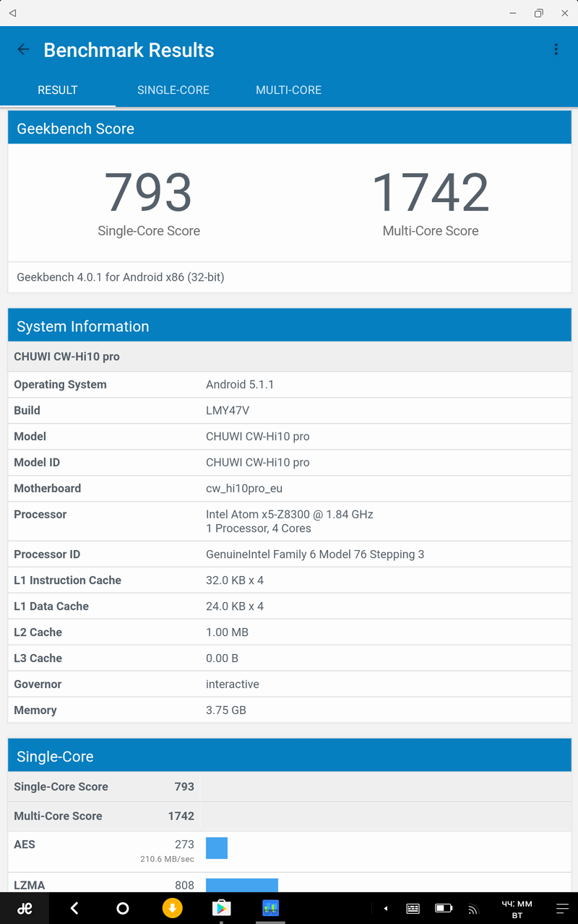
Task: Open the orange download app in taskbar
Action: pyautogui.click(x=172, y=908)
